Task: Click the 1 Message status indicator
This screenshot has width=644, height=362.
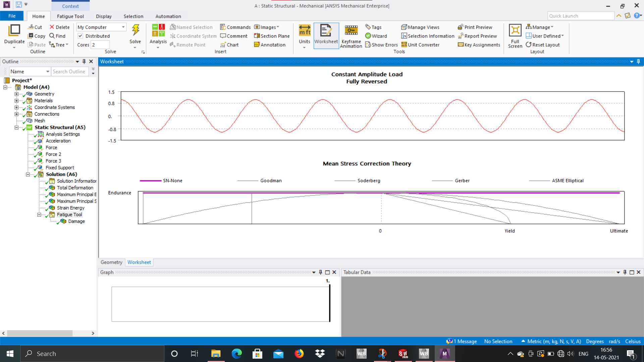Action: (x=462, y=341)
